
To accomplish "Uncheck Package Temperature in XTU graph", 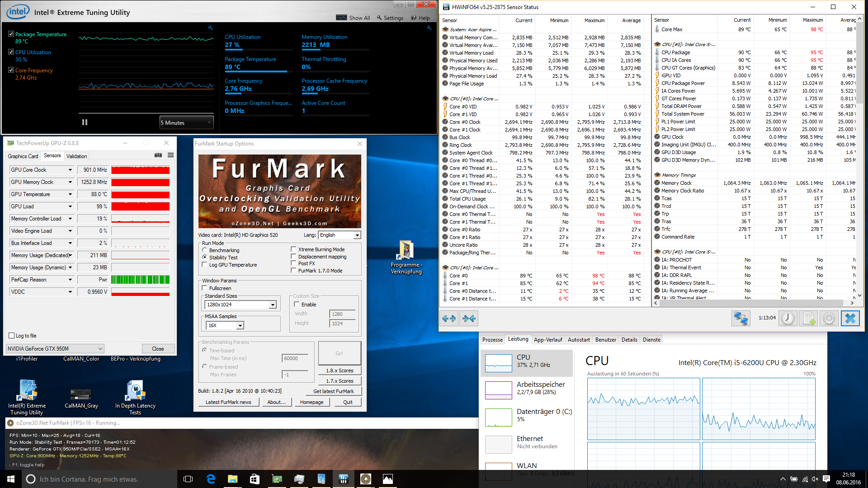I will pyautogui.click(x=11, y=34).
